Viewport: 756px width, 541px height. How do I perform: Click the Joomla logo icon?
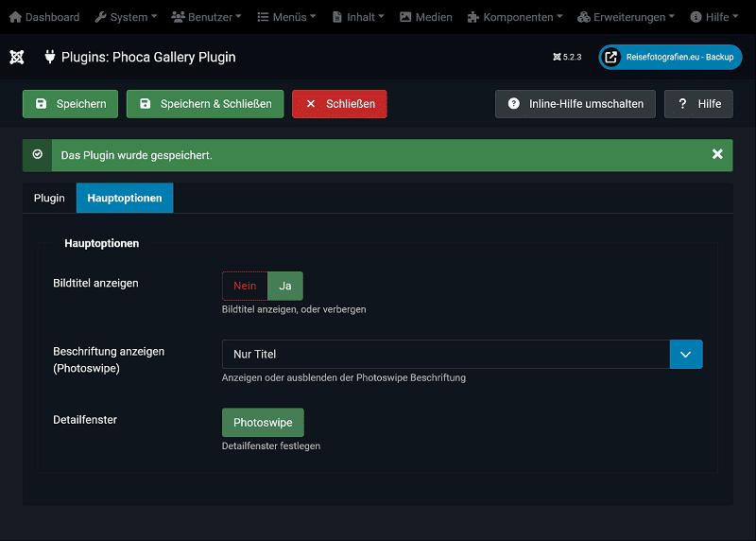(16, 57)
